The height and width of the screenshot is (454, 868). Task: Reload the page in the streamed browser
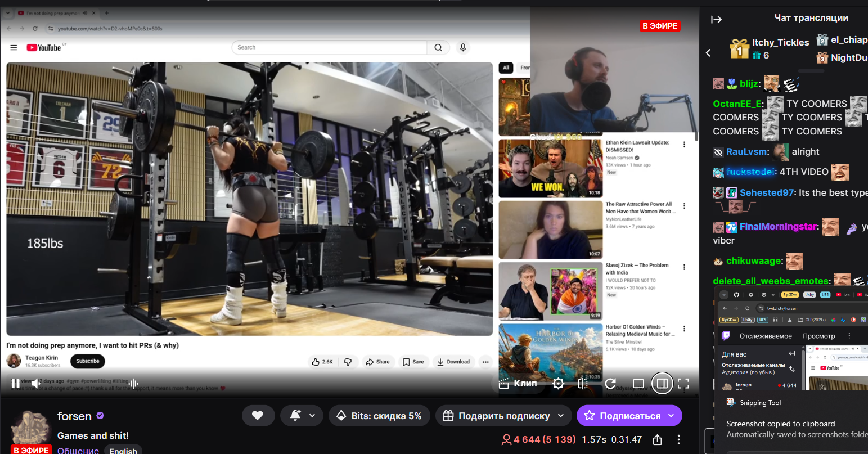[35, 29]
